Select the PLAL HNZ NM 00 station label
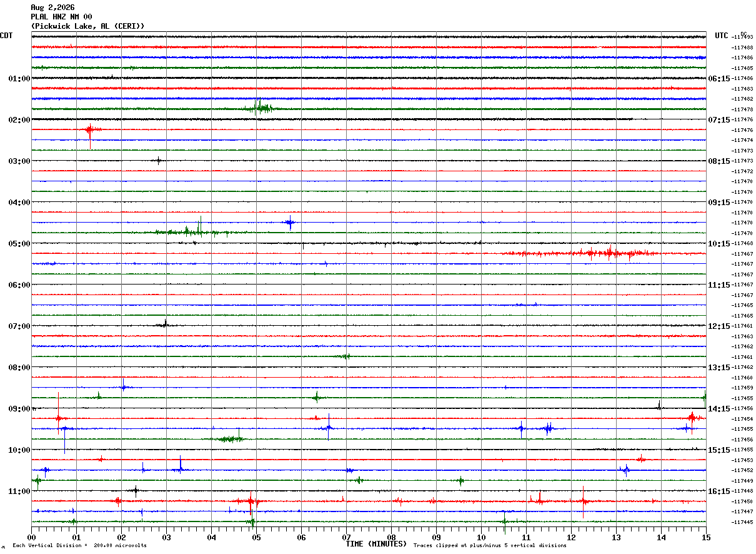Screen dimensions: 756x554 pyautogui.click(x=61, y=17)
